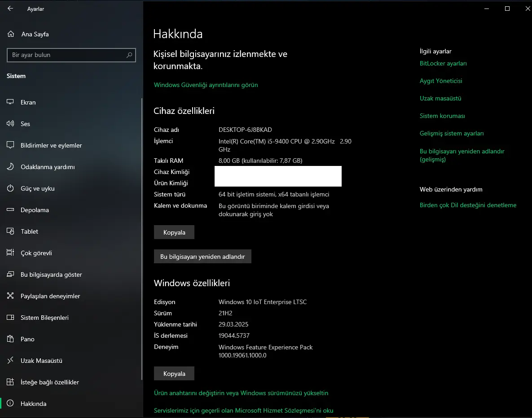Select the Hakkında info icon
This screenshot has height=418, width=532.
(x=10, y=403)
